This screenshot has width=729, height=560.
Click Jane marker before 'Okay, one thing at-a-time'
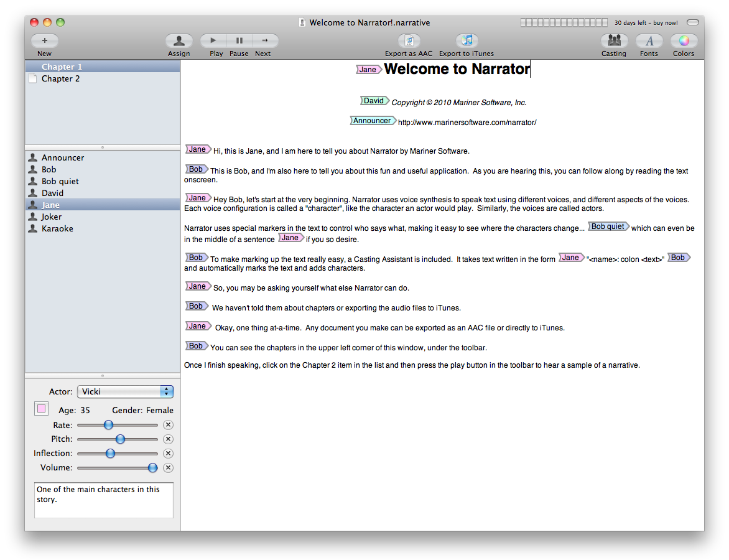pyautogui.click(x=198, y=326)
